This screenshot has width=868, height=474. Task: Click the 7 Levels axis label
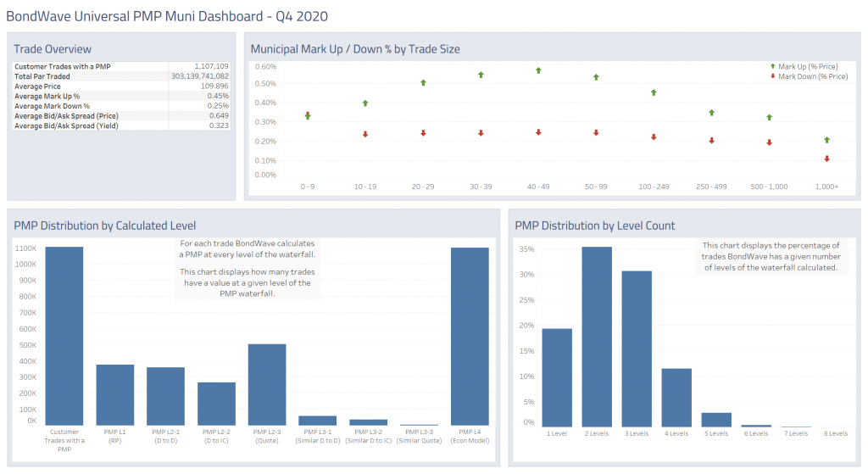(x=796, y=433)
